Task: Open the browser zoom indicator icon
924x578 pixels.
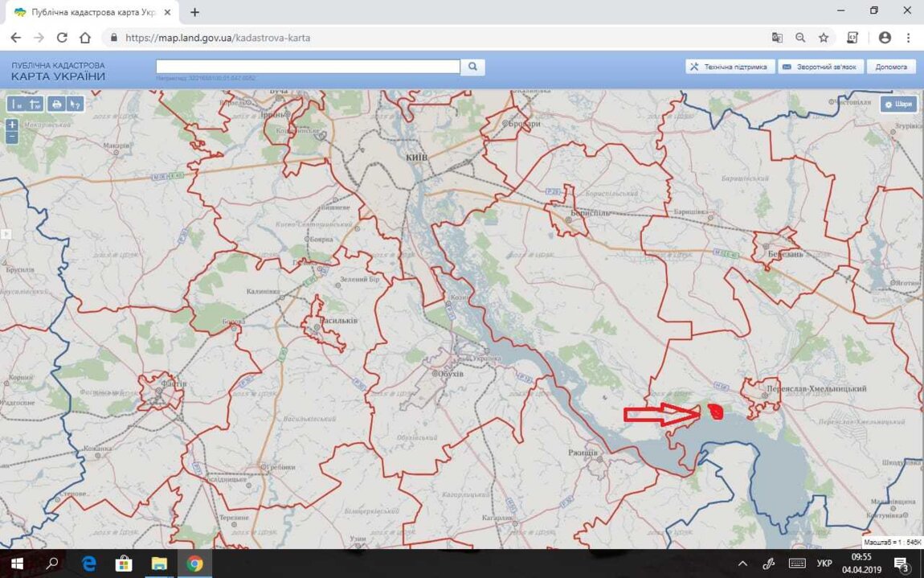Action: [800, 38]
